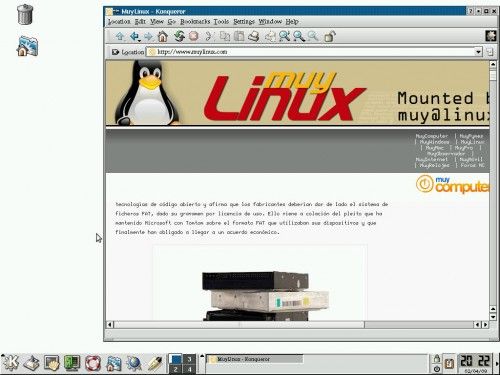Click the muy computer orange logo

[452, 184]
